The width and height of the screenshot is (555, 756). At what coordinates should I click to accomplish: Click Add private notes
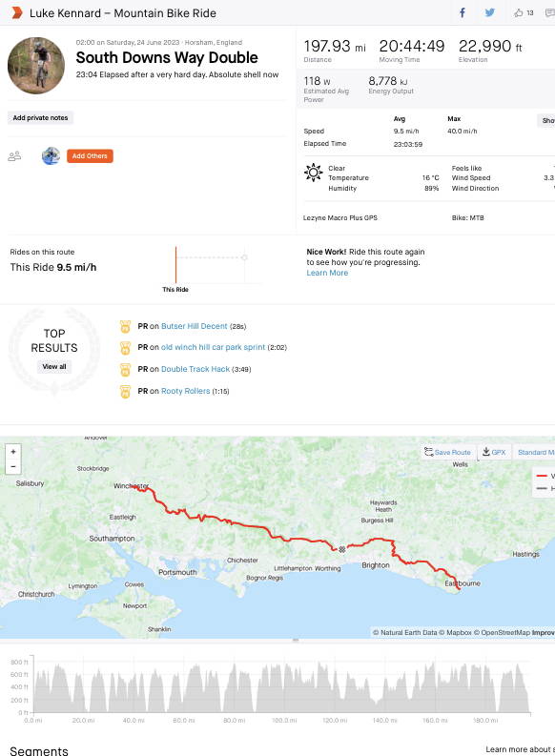point(40,117)
